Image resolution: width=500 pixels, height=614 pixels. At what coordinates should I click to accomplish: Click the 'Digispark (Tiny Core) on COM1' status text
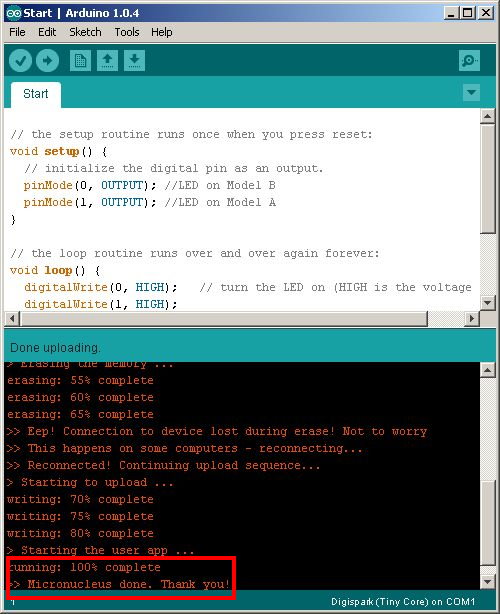[x=403, y=602]
